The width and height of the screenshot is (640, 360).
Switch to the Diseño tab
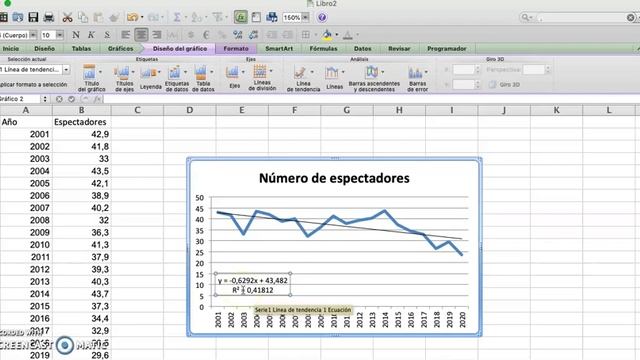coord(44,49)
